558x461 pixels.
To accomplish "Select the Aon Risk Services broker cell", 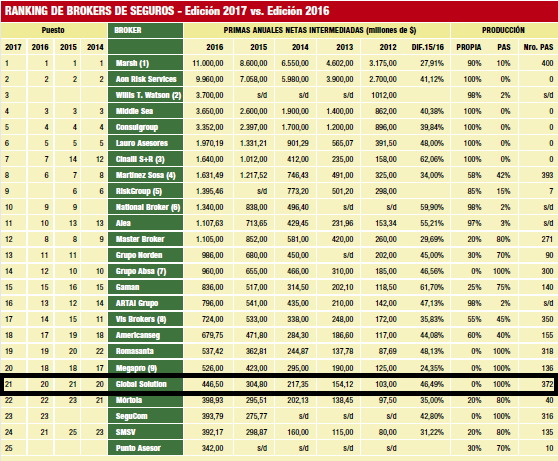I will coord(146,79).
